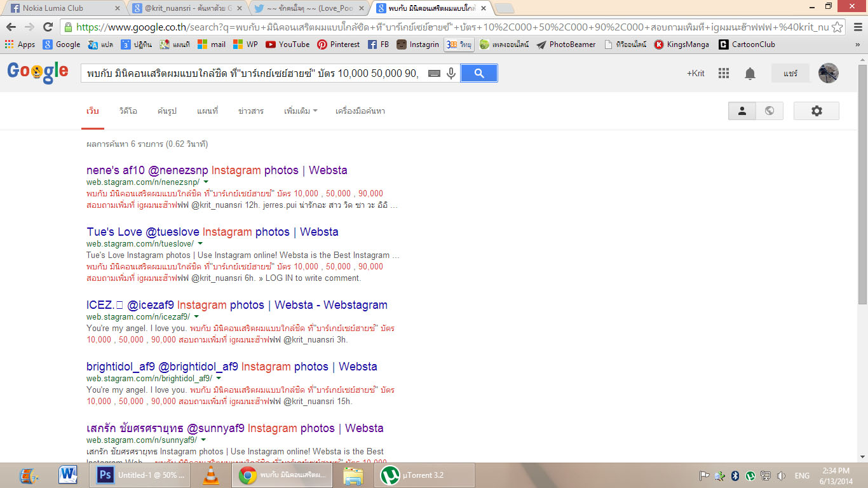Open the brightidol_af9 result link
Viewport: 868px width, 488px height.
coord(232,367)
